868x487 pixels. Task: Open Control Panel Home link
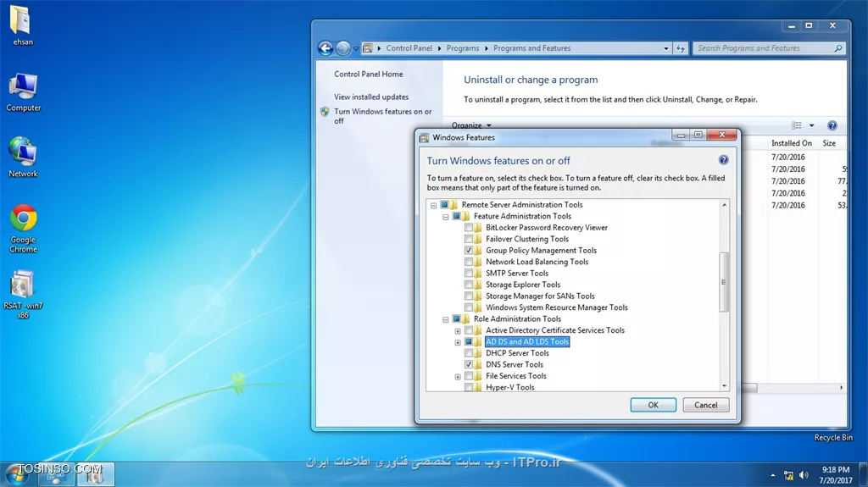(x=368, y=74)
